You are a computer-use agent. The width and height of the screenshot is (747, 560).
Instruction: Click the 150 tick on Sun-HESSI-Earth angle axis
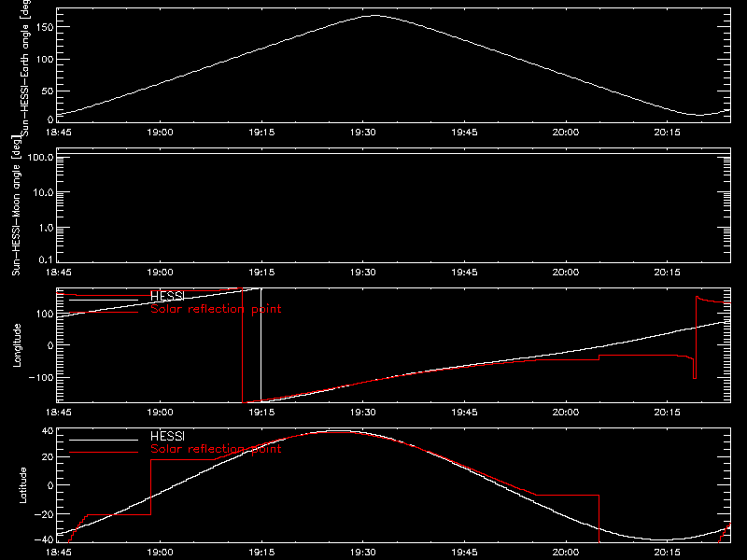point(45,27)
